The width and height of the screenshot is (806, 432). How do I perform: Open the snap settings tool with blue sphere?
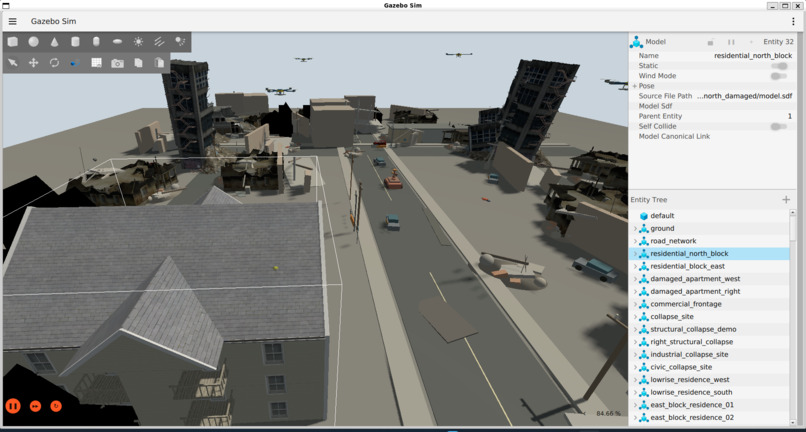[x=75, y=63]
